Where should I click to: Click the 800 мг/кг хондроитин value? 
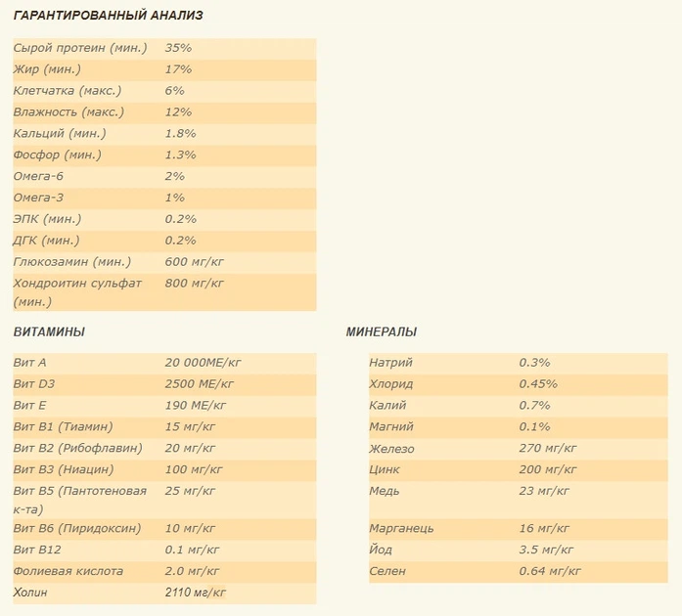pyautogui.click(x=194, y=284)
